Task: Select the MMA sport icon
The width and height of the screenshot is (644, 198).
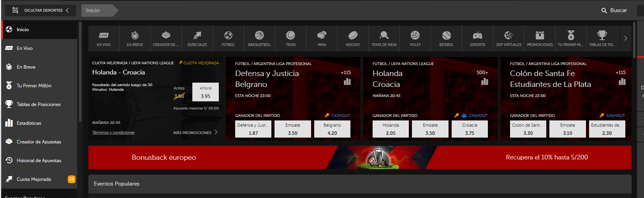Action: coord(322,39)
